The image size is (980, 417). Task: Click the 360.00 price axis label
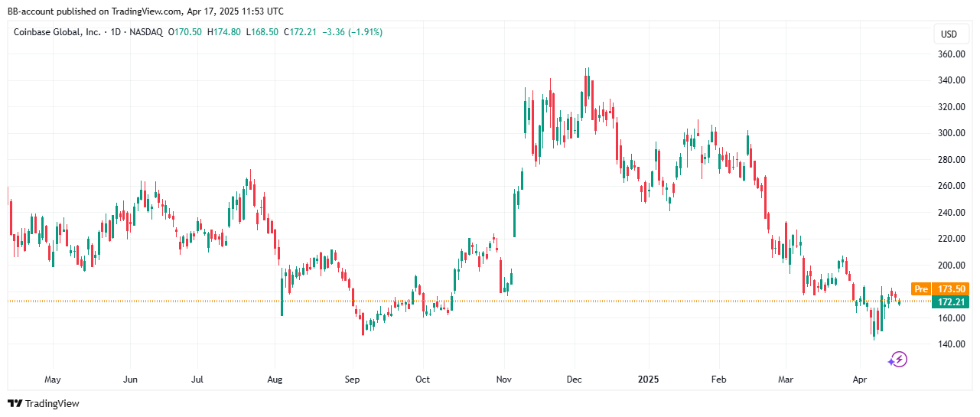pyautogui.click(x=952, y=54)
